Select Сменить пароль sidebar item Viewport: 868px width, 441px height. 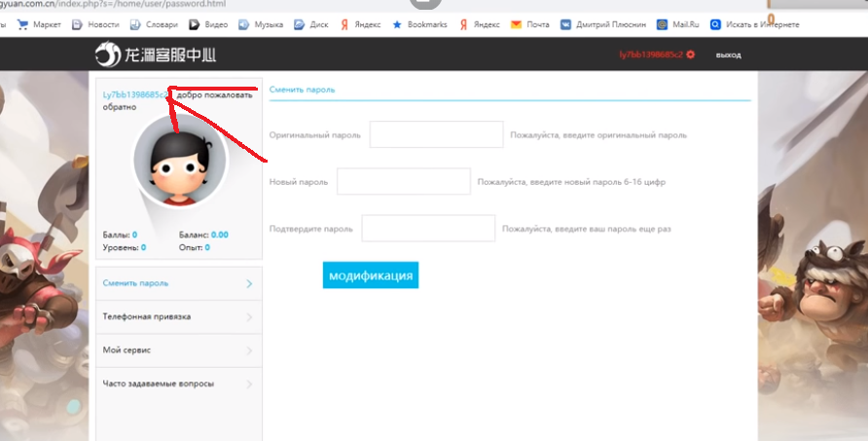179,283
